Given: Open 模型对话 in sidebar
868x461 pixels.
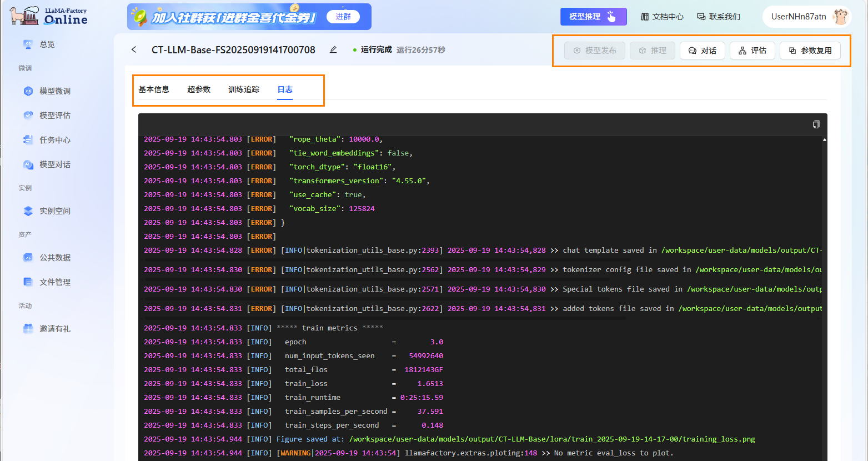Looking at the screenshot, I should coord(54,164).
